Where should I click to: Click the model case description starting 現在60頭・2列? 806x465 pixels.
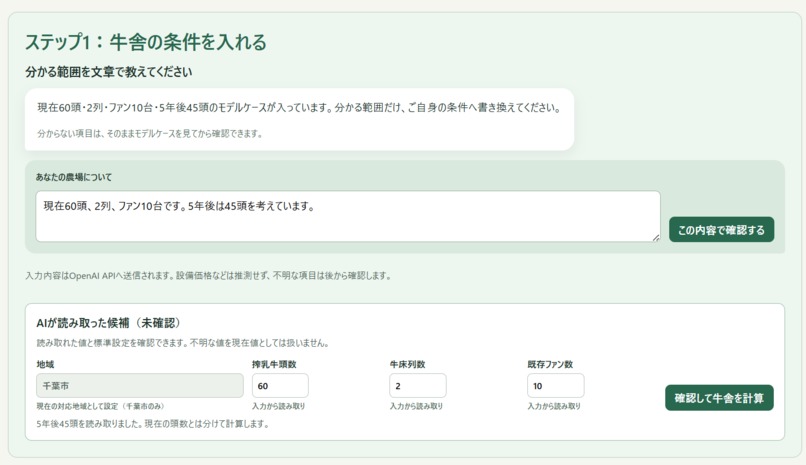pyautogui.click(x=299, y=108)
